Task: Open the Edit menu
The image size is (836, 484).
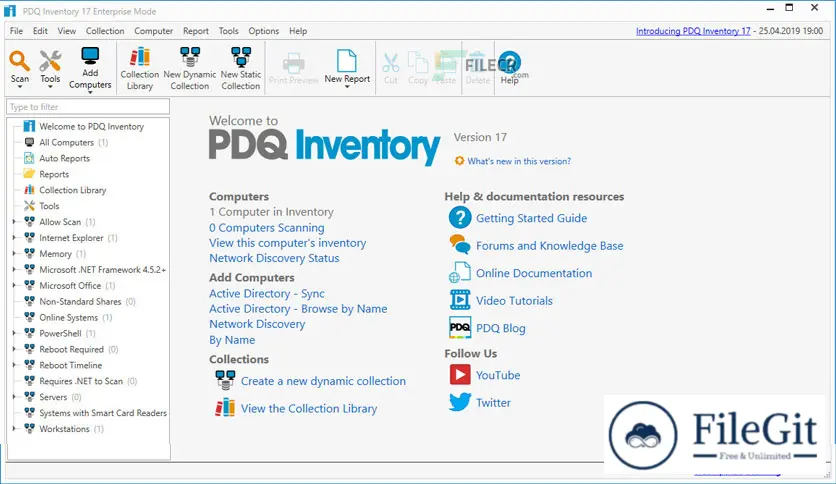Action: coord(41,31)
